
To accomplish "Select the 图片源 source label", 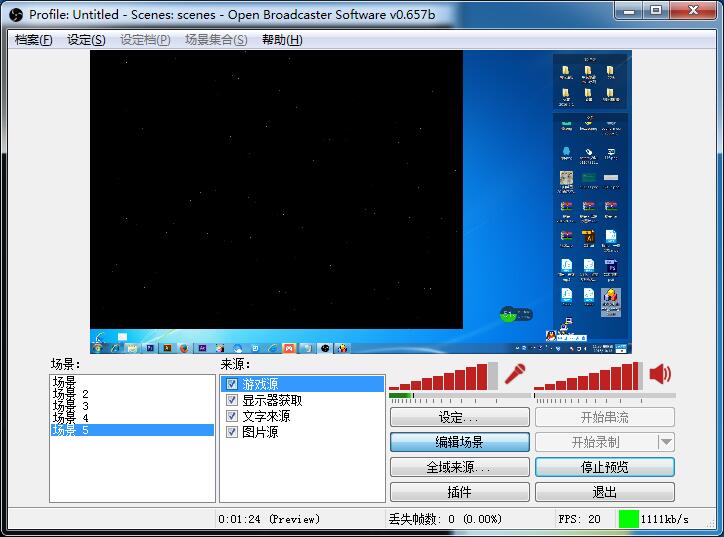I will click(x=260, y=432).
